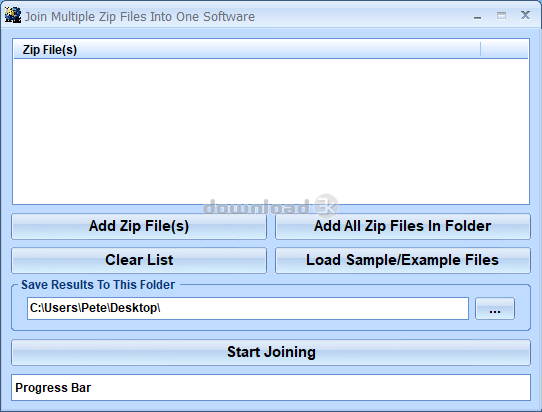The width and height of the screenshot is (542, 412).
Task: Click the download3k watermark logo
Action: coord(271,206)
